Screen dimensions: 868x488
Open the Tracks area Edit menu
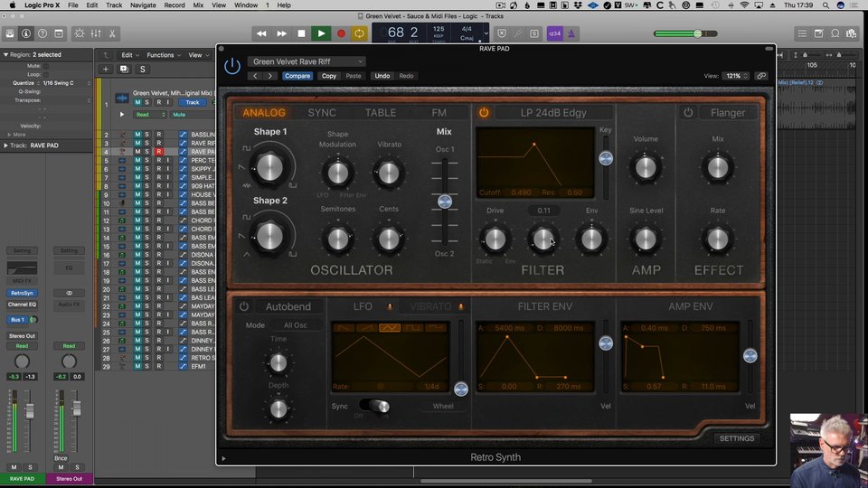click(x=129, y=55)
